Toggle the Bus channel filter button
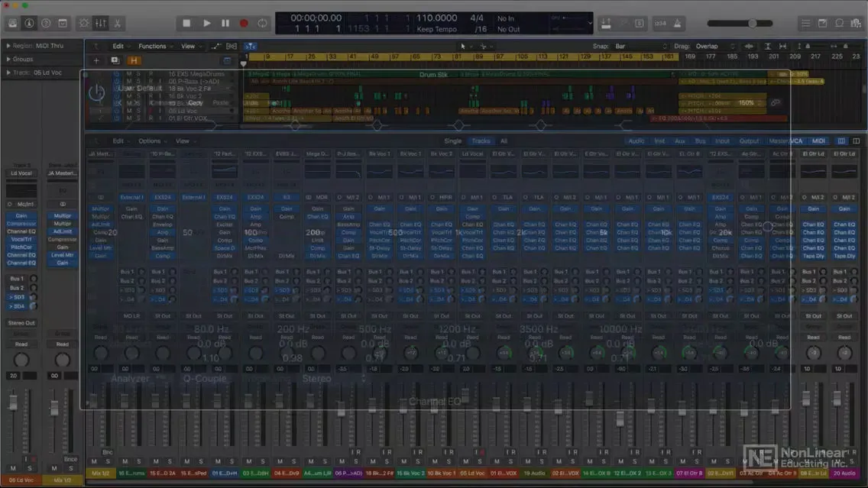This screenshot has height=488, width=868. tap(700, 141)
